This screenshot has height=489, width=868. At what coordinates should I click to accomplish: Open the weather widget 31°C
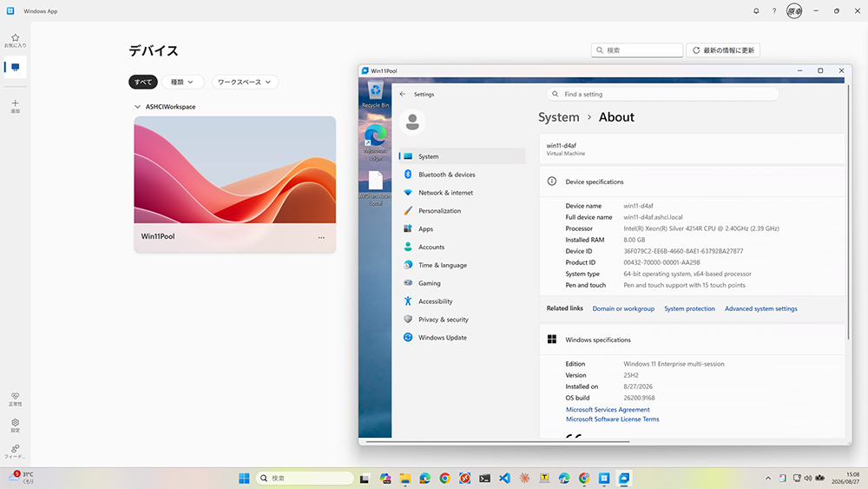(x=21, y=478)
